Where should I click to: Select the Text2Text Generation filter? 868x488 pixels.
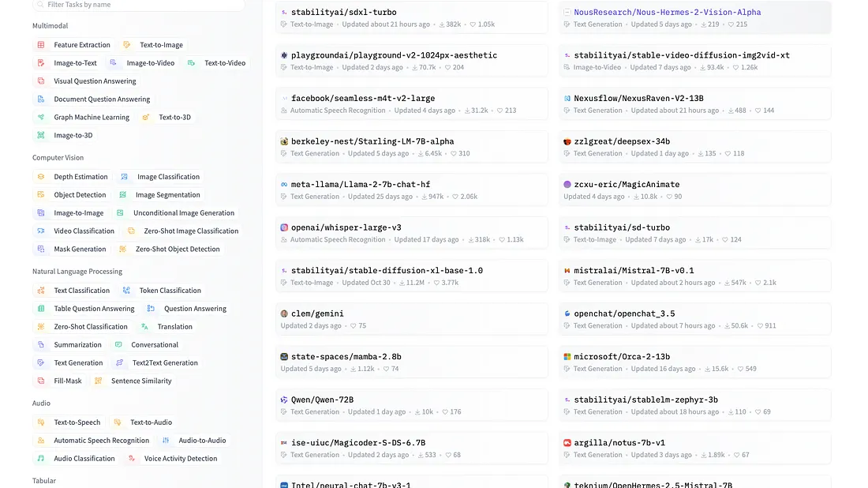[x=157, y=362]
